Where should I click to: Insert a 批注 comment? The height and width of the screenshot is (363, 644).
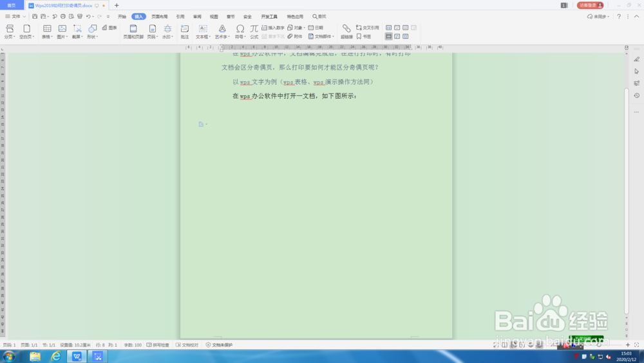click(x=185, y=31)
